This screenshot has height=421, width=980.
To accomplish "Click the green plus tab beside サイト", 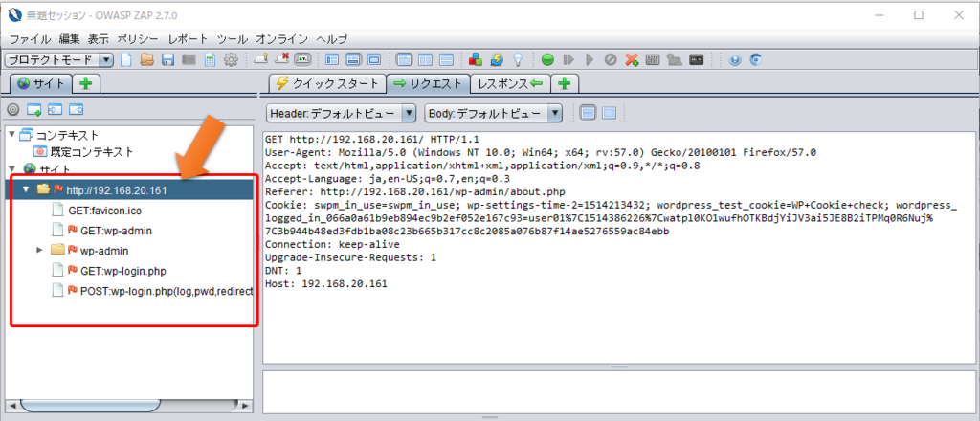I will tap(86, 83).
